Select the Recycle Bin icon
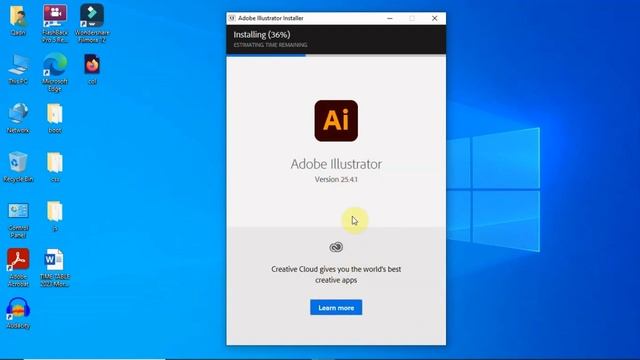 pyautogui.click(x=18, y=167)
